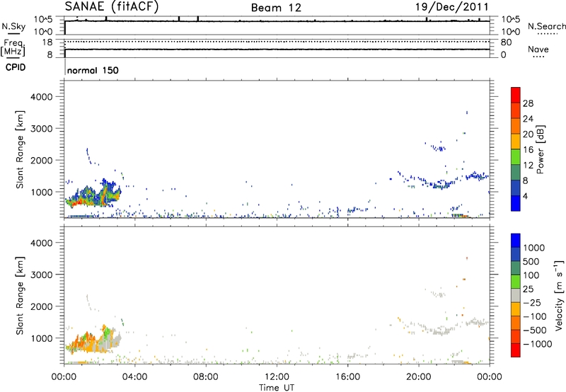
Task: Click the gray segment of Velocity colorbar
Action: [x=516, y=296]
